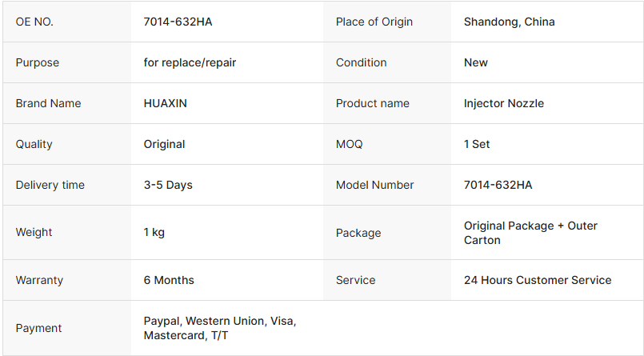
Task: Select the Paypal, Western Union payment text
Action: tap(205, 321)
